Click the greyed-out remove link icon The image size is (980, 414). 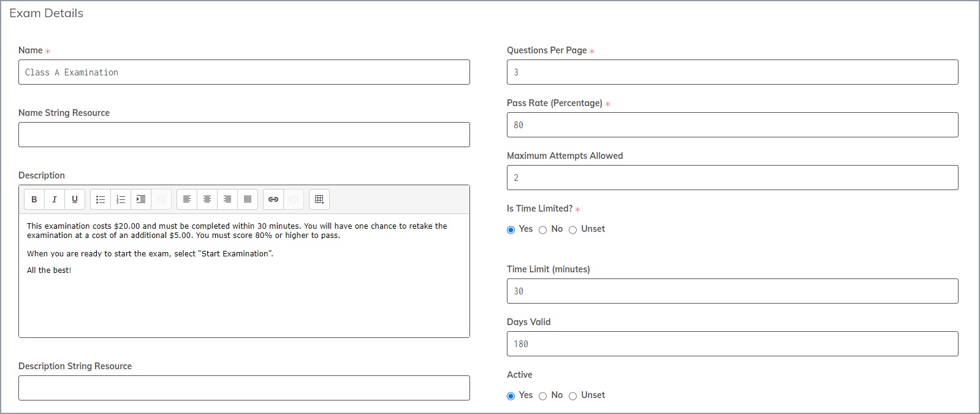click(294, 199)
